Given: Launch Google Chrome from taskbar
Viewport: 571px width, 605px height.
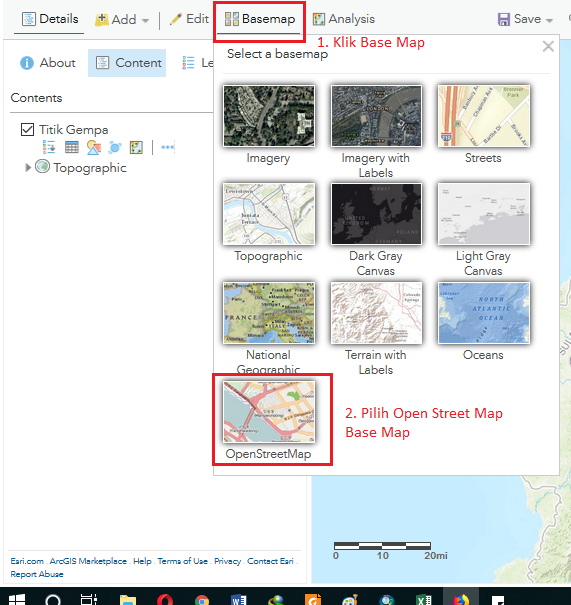Looking at the screenshot, I should (x=202, y=600).
